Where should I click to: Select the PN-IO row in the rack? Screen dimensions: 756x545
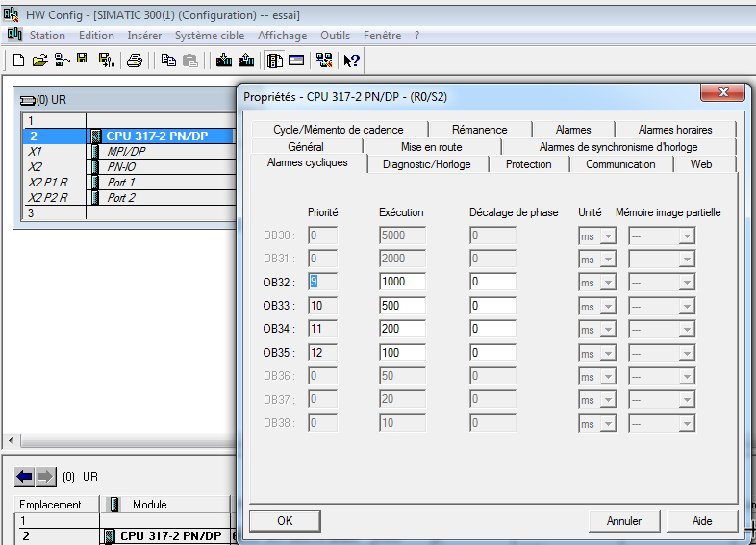pos(122,166)
